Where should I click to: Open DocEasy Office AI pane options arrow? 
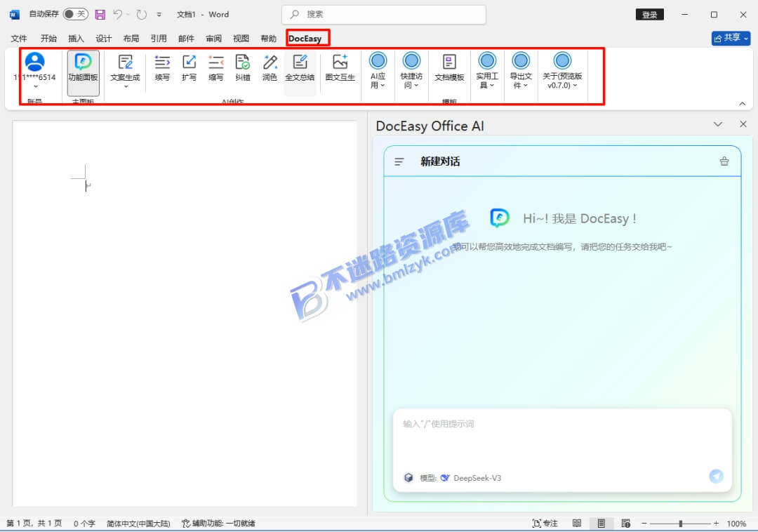[x=718, y=125]
